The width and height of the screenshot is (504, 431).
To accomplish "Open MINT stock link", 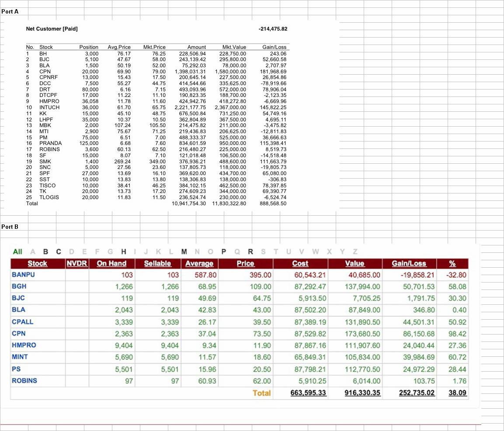I will (20, 357).
